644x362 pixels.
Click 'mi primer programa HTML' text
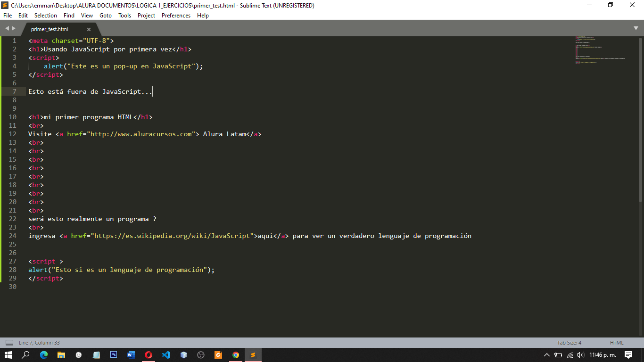coord(89,117)
